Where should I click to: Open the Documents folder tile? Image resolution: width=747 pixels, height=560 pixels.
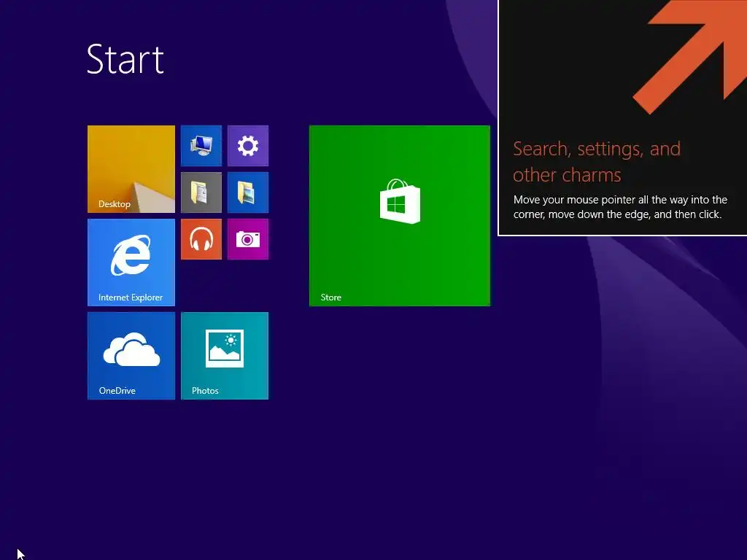[201, 192]
